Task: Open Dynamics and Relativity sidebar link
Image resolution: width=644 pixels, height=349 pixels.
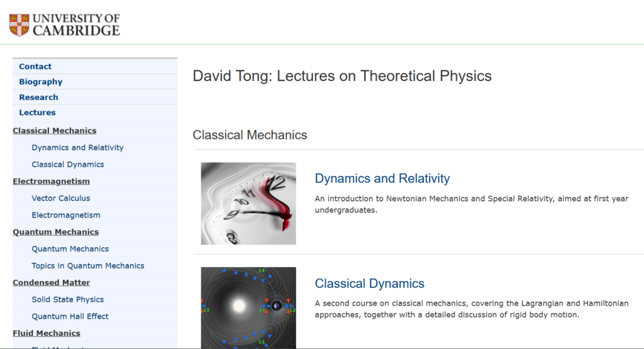Action: (x=77, y=148)
